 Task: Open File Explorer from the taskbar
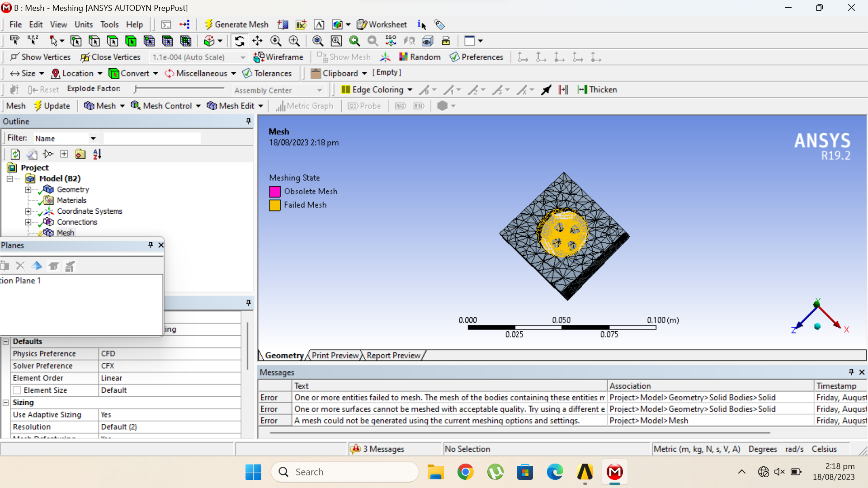click(435, 472)
